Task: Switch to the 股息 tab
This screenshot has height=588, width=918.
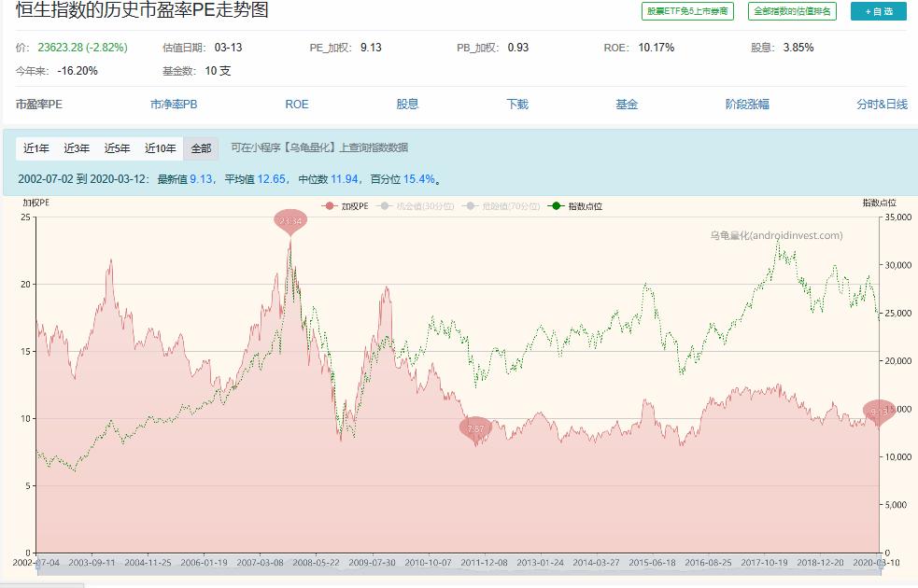Action: tap(407, 105)
